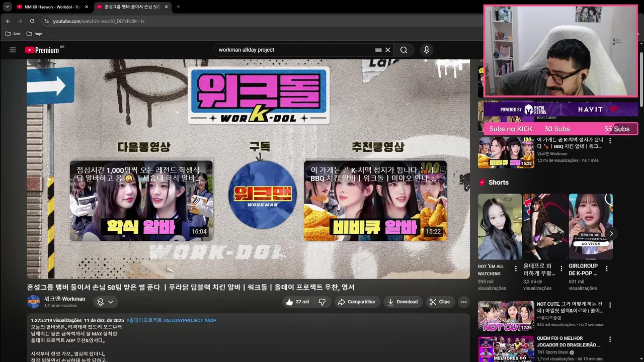Screen dimensions: 644x362
Task: Open TNT Sports Brasil video thumbnail
Action: coord(506,348)
